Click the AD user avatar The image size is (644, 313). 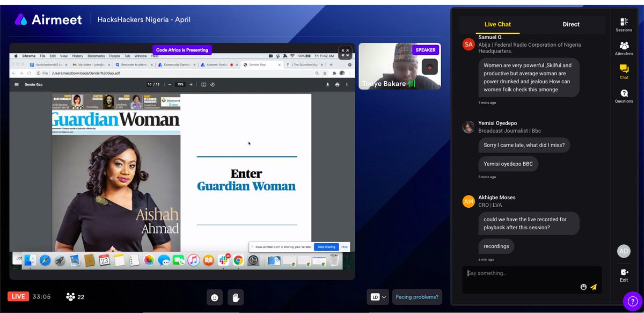623,251
